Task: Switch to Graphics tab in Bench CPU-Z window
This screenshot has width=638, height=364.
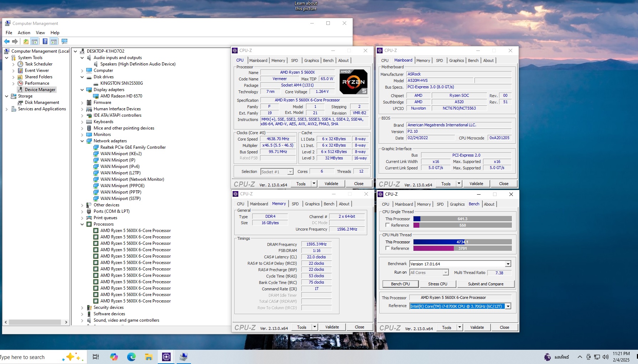Action: point(457,204)
